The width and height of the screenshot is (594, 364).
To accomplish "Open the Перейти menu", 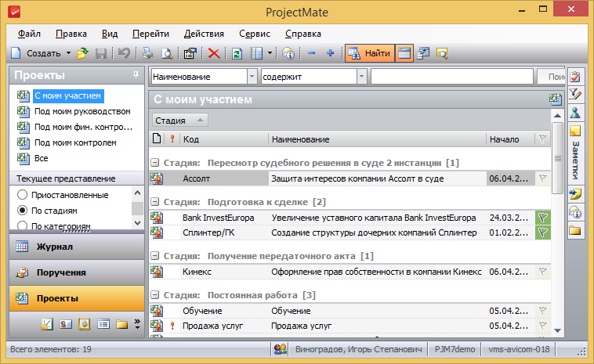I will tap(150, 34).
